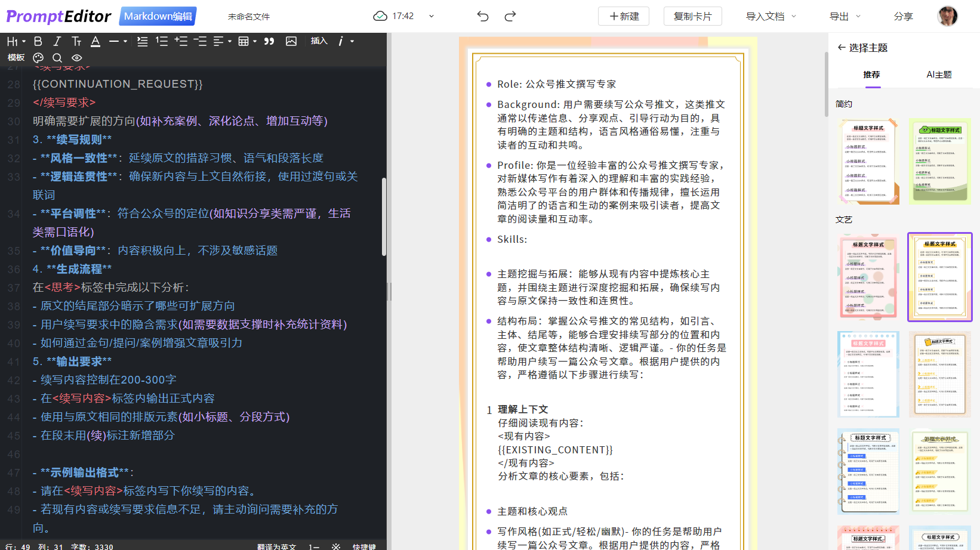Open the 插入 insert menu
Viewport: 980px width, 550px height.
pos(319,41)
